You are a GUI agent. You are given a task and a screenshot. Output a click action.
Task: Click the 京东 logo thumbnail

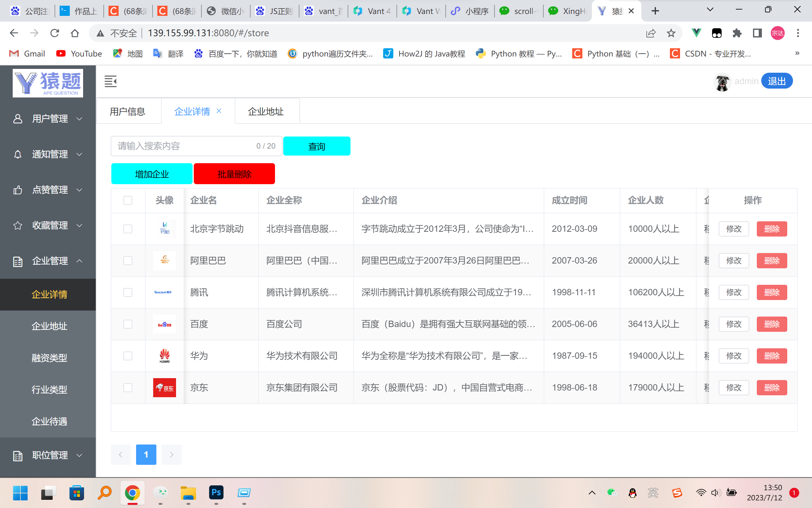click(164, 387)
